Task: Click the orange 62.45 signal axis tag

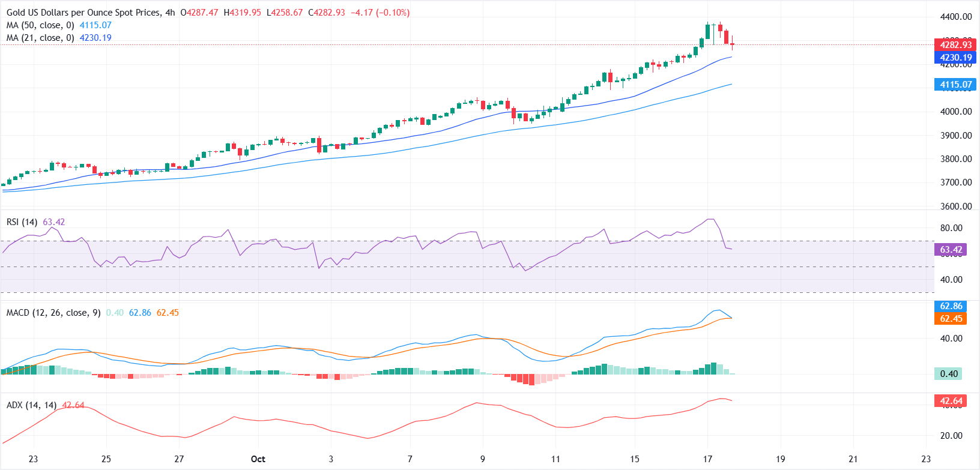Action: [951, 319]
